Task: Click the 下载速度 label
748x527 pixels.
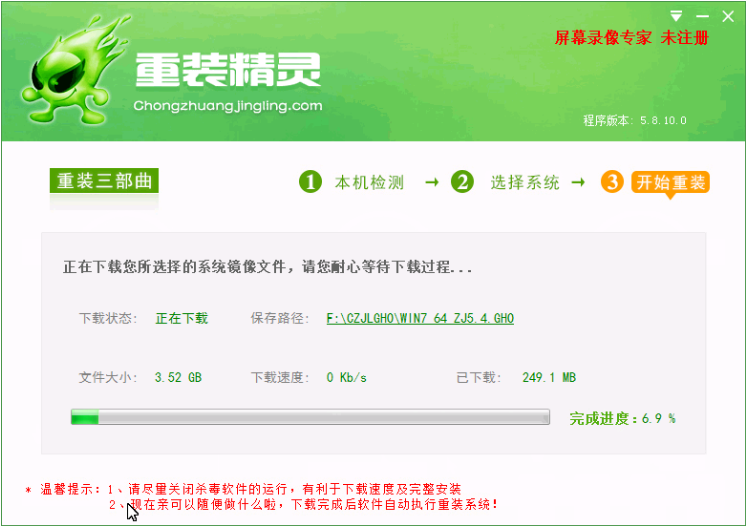Action: [x=280, y=377]
